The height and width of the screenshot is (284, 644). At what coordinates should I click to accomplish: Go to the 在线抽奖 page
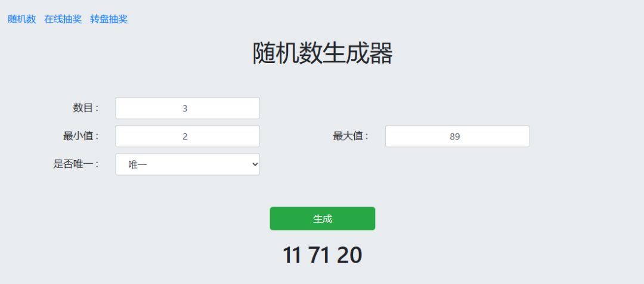(x=63, y=19)
